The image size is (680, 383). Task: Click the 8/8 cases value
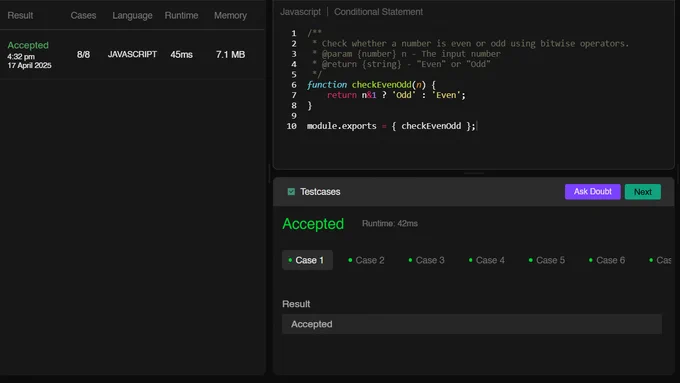click(x=83, y=55)
